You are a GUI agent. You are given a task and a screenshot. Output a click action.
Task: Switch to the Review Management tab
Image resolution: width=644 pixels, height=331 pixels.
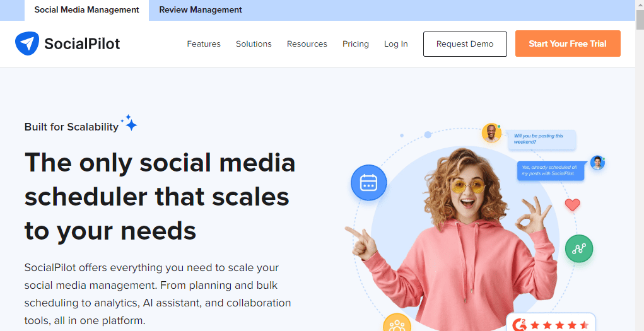201,10
